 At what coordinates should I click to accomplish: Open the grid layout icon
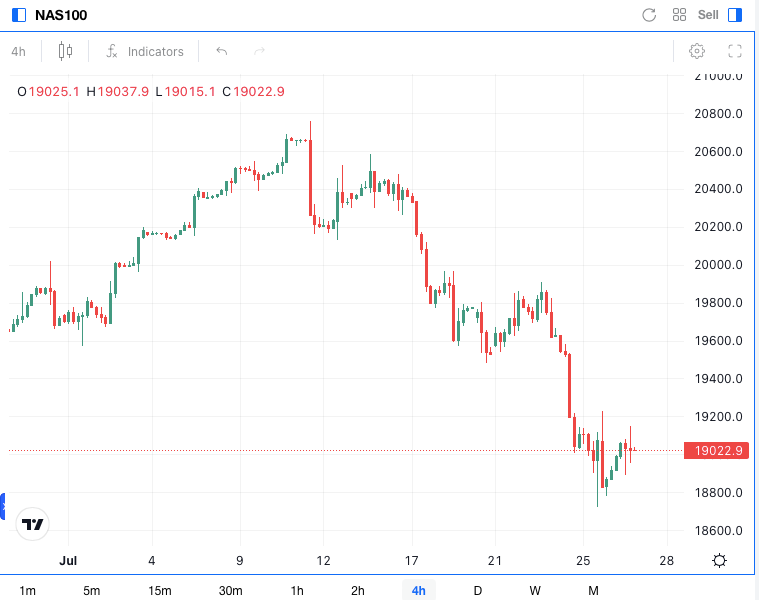point(679,15)
